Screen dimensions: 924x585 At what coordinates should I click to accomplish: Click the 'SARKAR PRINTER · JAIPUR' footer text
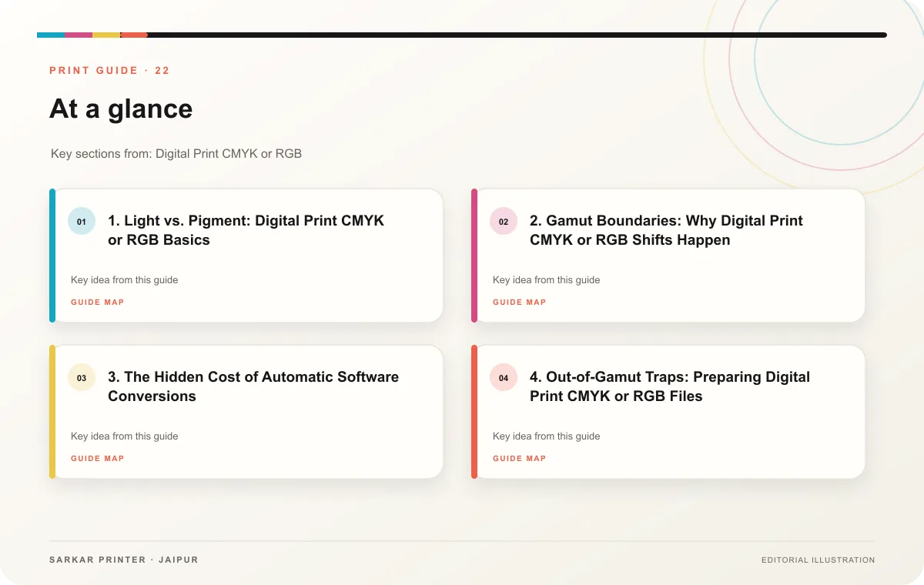[x=123, y=560]
